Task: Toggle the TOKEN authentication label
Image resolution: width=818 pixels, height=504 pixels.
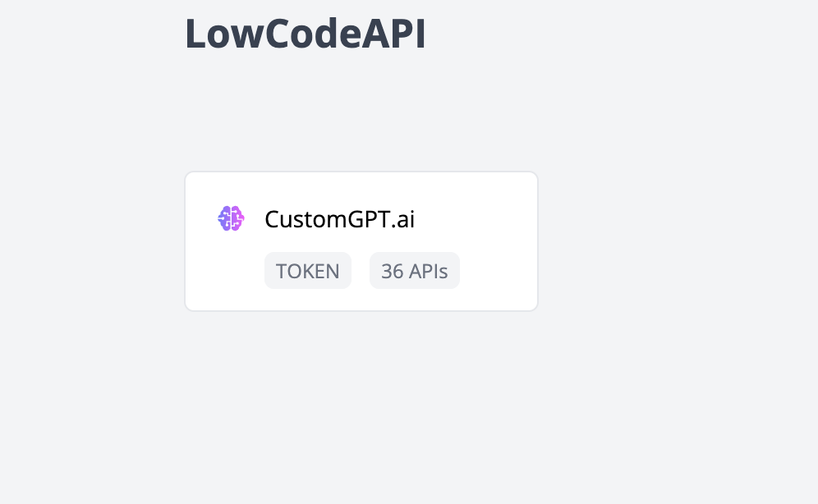Action: pos(308,270)
